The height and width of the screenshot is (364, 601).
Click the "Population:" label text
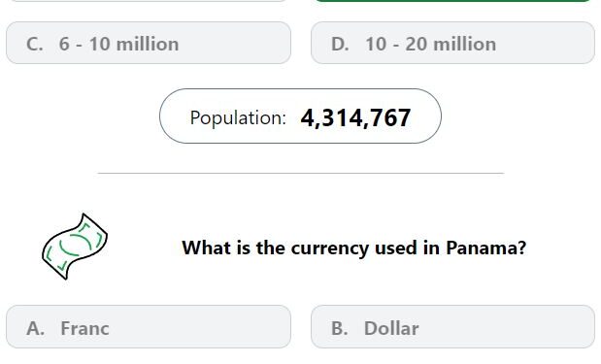coord(238,117)
